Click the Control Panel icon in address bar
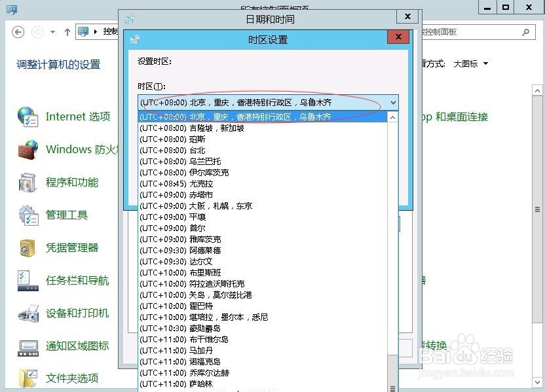 tap(83, 31)
